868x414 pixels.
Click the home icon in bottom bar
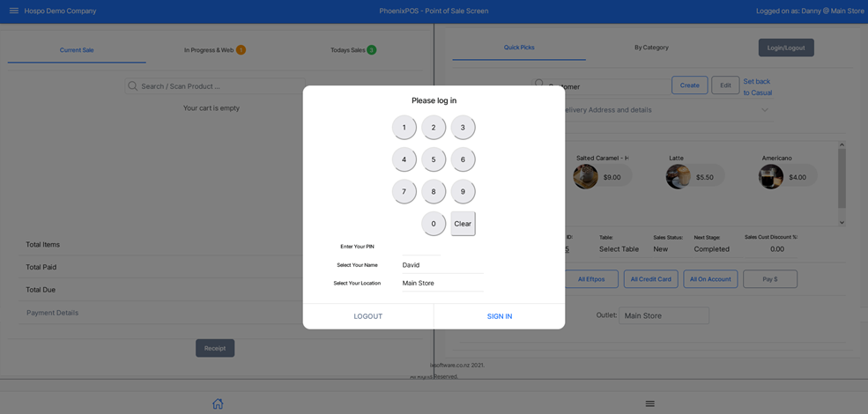click(218, 403)
